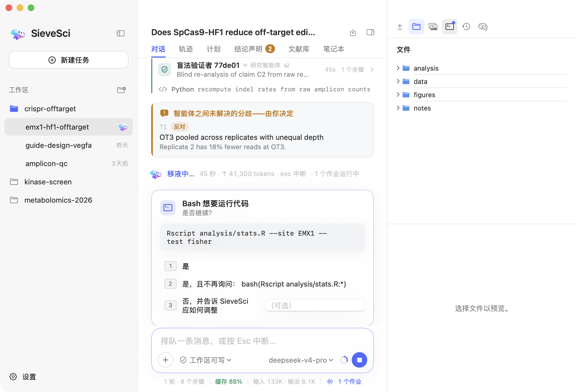Click the Python code brackets icon
Screen dimensions: 576x392
[163, 89]
